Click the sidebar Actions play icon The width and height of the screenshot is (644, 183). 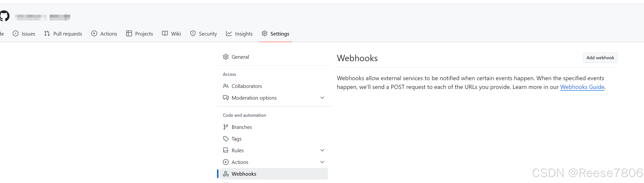tap(226, 162)
